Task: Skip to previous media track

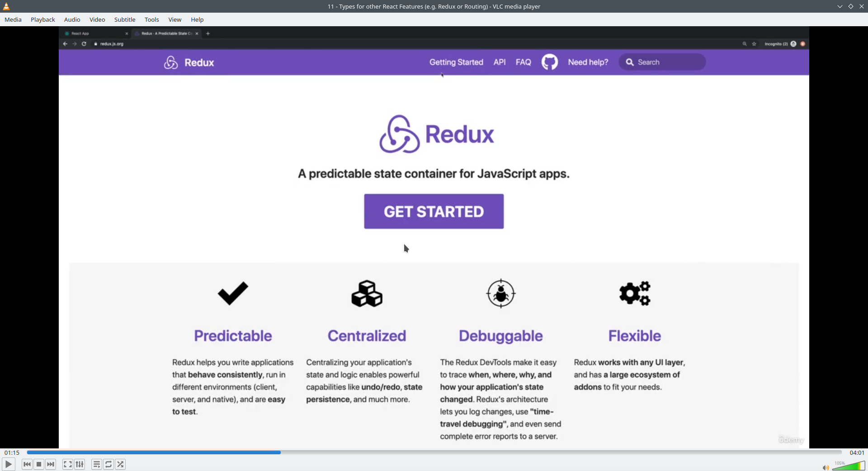Action: 27,464
